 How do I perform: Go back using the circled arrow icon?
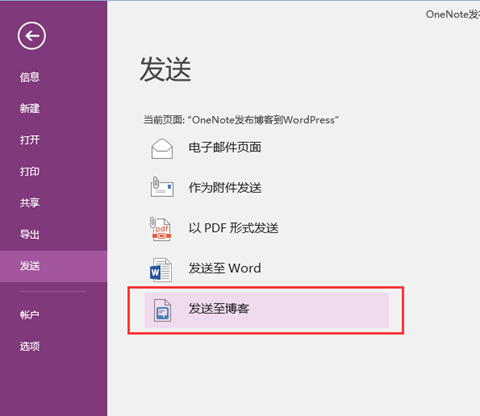point(32,36)
